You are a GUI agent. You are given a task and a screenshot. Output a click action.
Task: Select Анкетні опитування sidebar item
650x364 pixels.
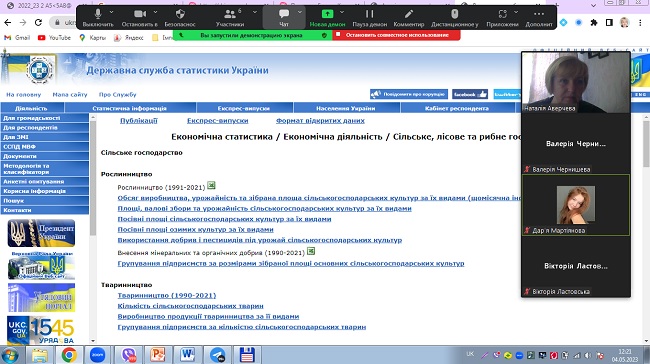coord(45,182)
